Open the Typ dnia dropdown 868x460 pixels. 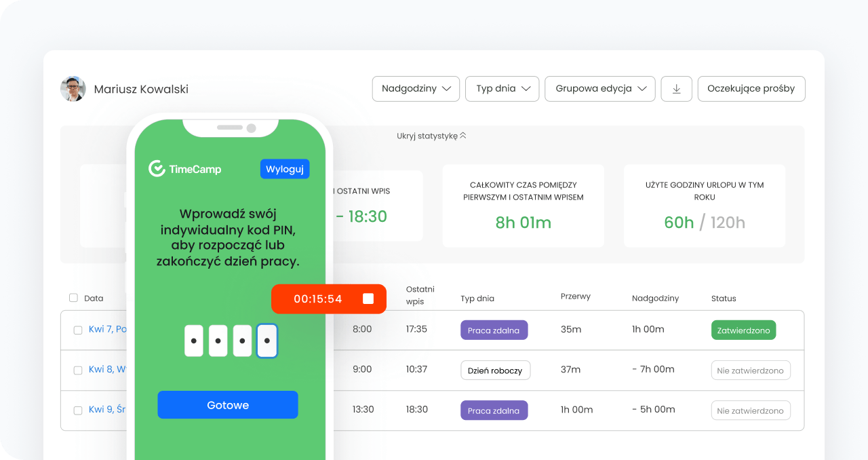502,89
